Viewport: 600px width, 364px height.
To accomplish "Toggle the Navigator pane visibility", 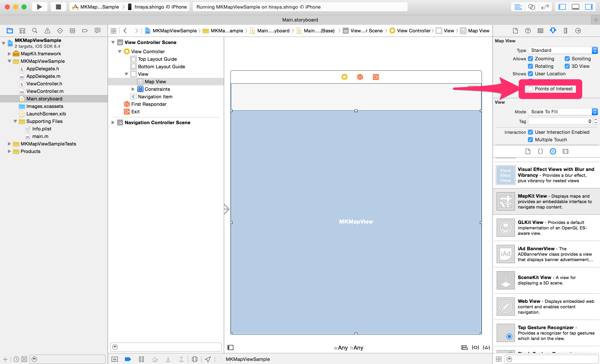I will tap(562, 7).
